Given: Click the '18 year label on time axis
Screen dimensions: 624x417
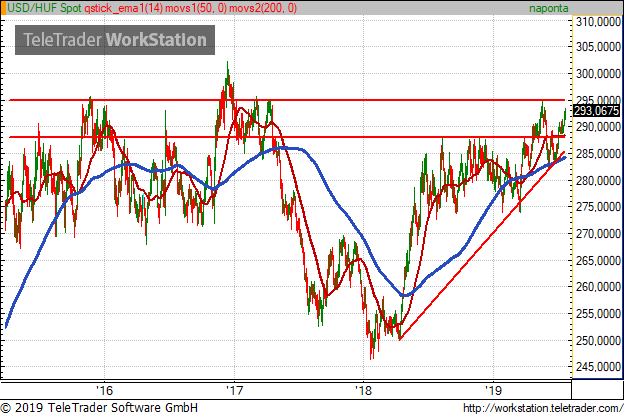Looking at the screenshot, I should pyautogui.click(x=363, y=390).
